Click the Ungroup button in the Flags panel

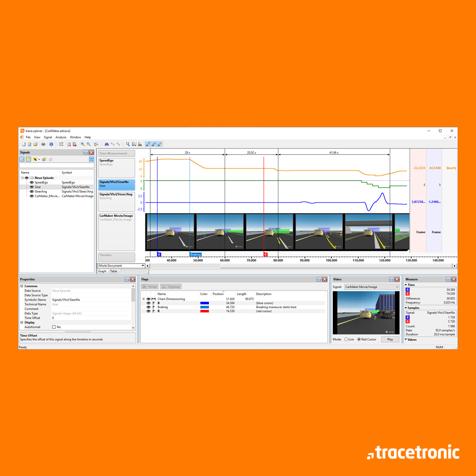pyautogui.click(x=173, y=287)
